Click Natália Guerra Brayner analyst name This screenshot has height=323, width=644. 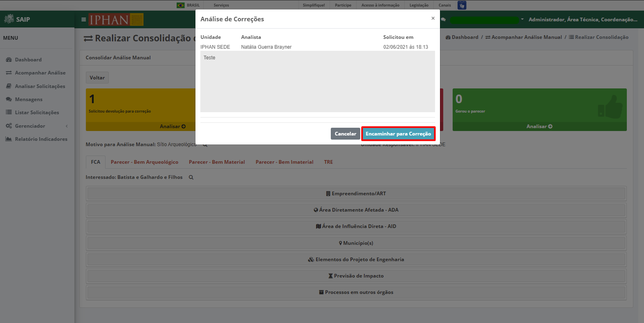(x=266, y=47)
